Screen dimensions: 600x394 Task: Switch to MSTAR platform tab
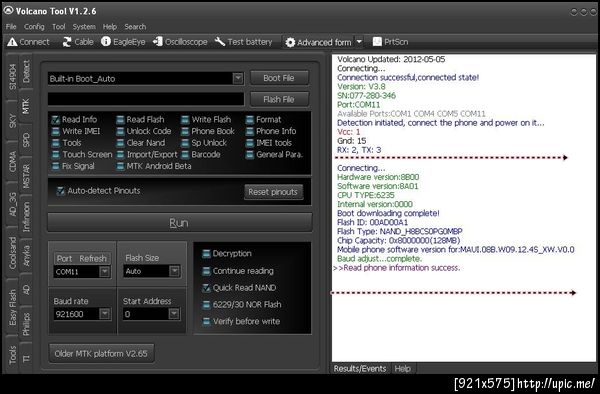pos(26,176)
